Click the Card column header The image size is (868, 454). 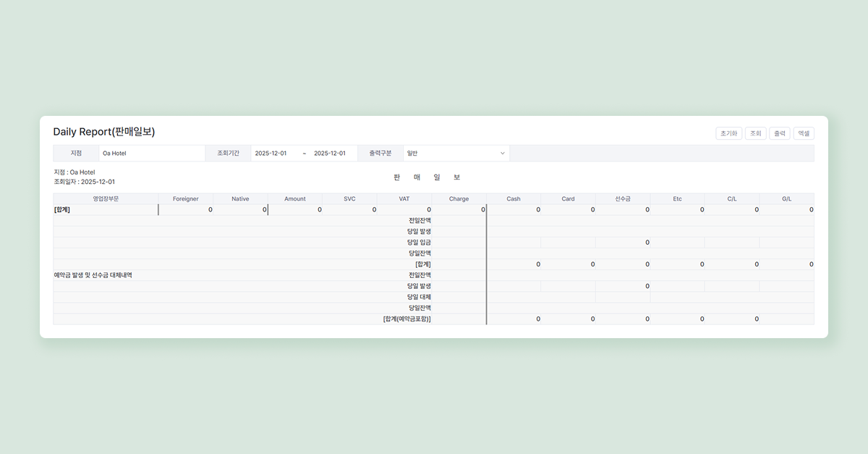click(x=569, y=198)
